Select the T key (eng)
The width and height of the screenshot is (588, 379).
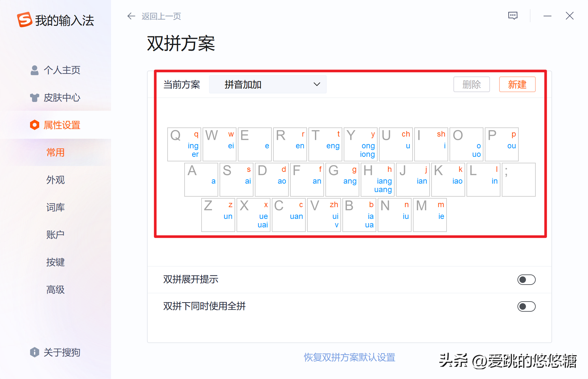(325, 144)
